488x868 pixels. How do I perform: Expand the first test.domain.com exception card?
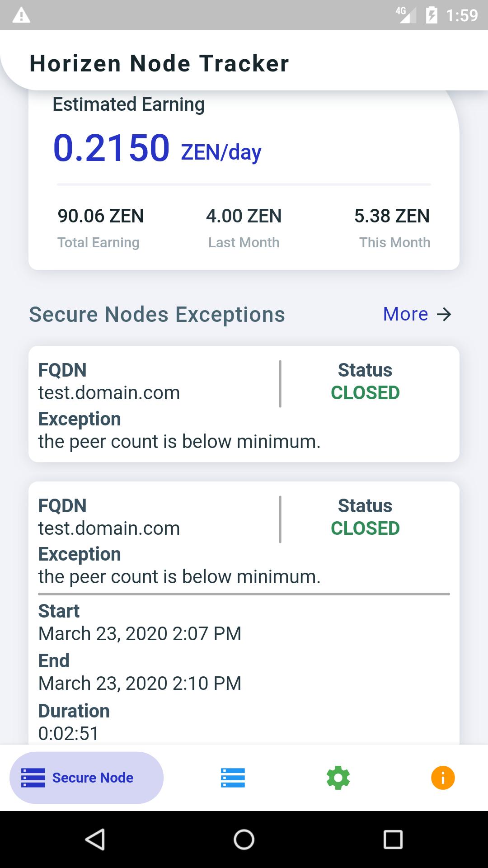244,404
